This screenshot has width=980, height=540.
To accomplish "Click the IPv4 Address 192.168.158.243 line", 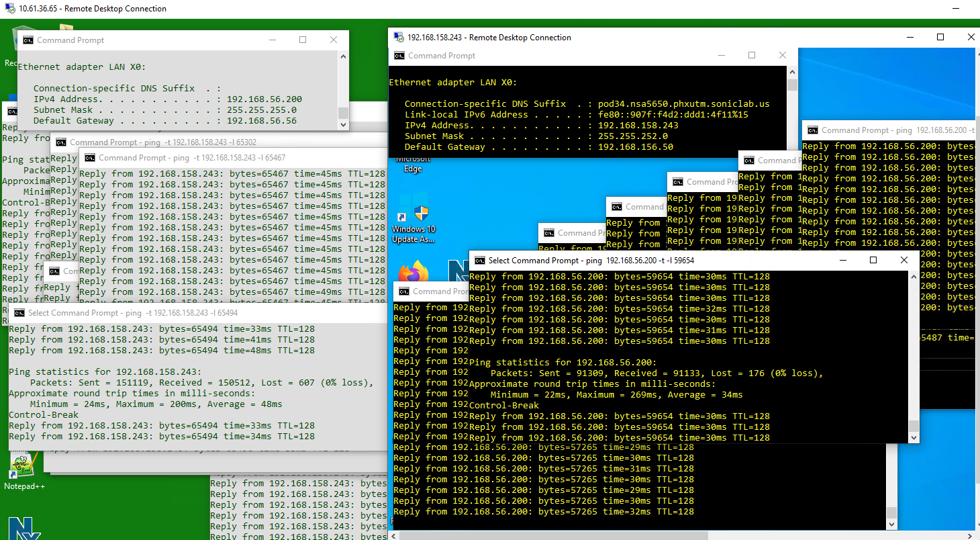I will [541, 126].
